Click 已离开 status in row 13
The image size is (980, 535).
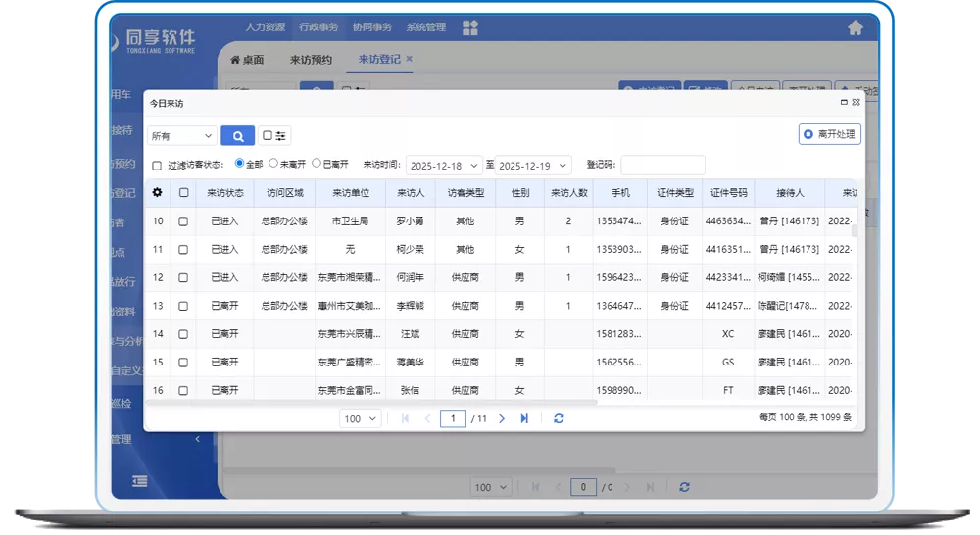click(224, 306)
